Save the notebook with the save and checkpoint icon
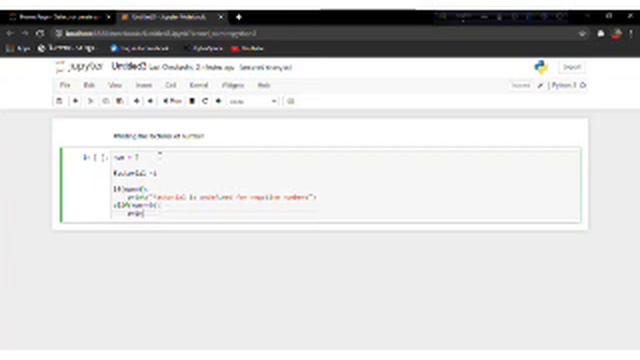The width and height of the screenshot is (640, 360). (x=60, y=101)
